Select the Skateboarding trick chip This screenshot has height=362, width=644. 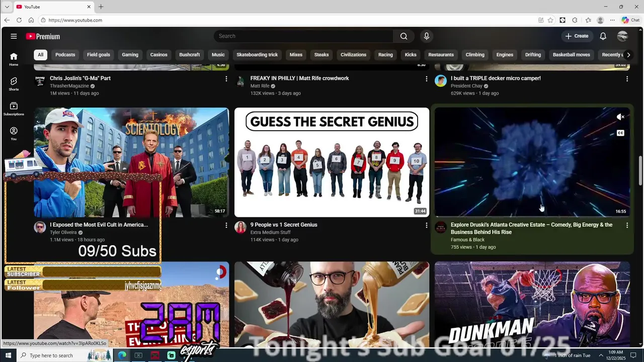click(x=257, y=55)
